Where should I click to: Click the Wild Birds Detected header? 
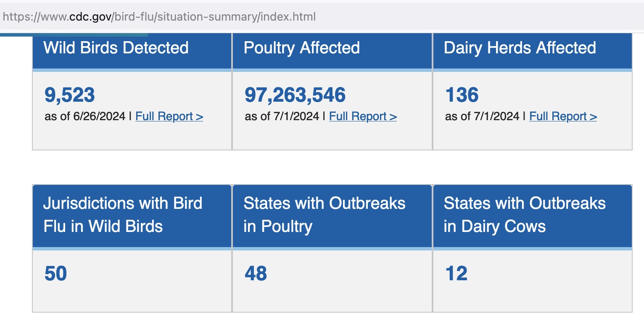tap(116, 48)
